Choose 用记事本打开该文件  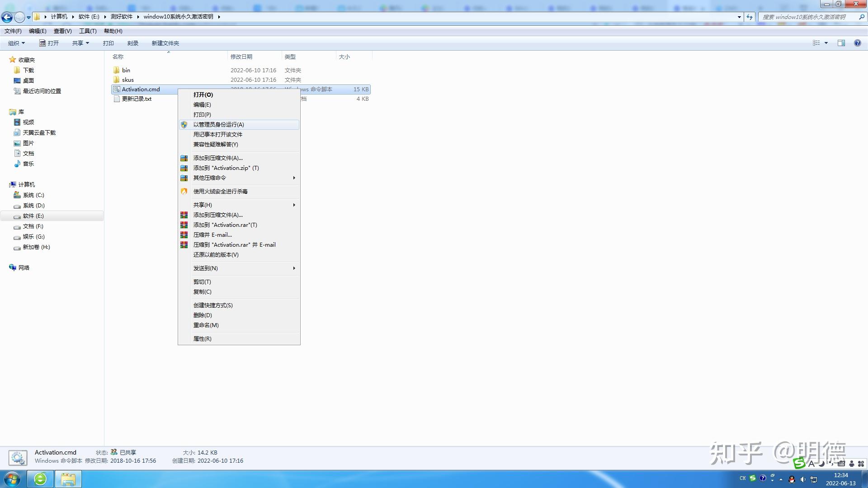coord(239,135)
